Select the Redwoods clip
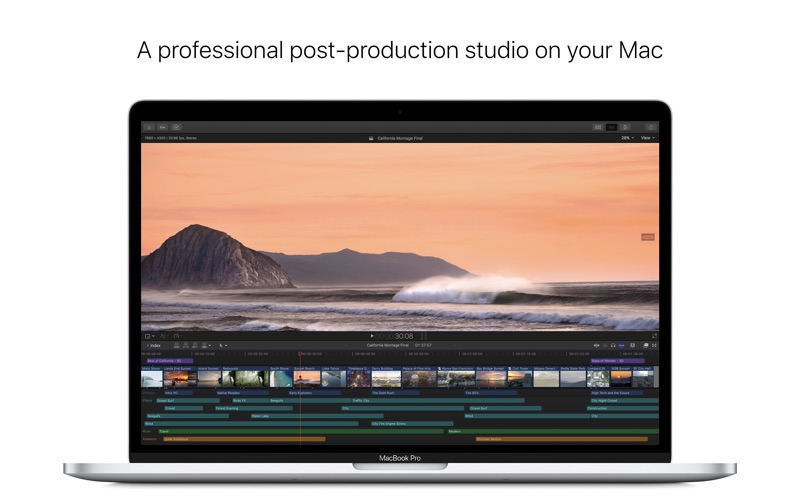The width and height of the screenshot is (800, 500). (x=245, y=377)
